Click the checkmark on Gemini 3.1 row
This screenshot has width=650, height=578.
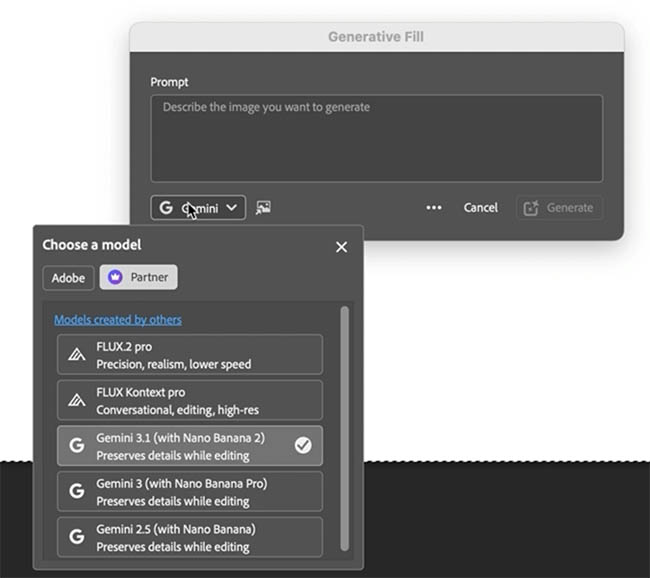coord(303,445)
